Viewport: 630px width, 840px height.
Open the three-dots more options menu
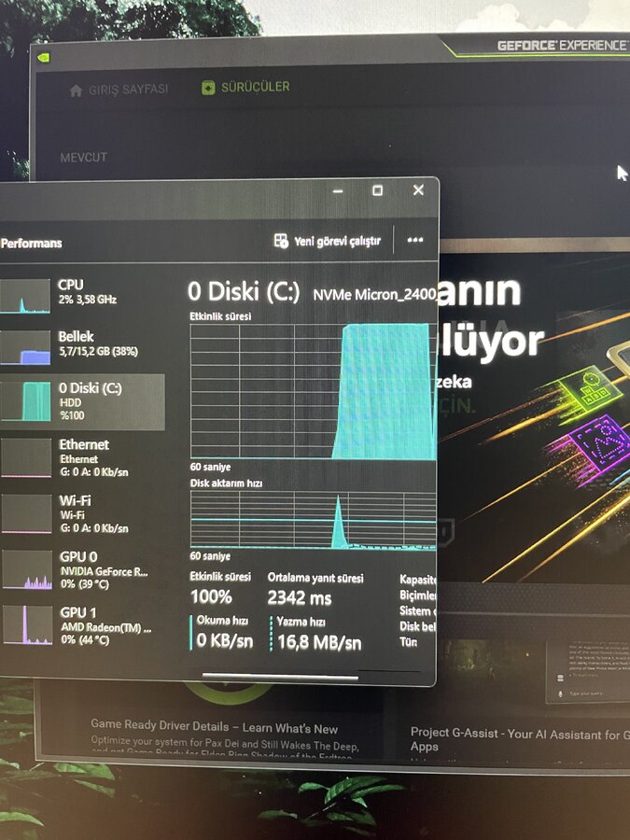coord(415,240)
